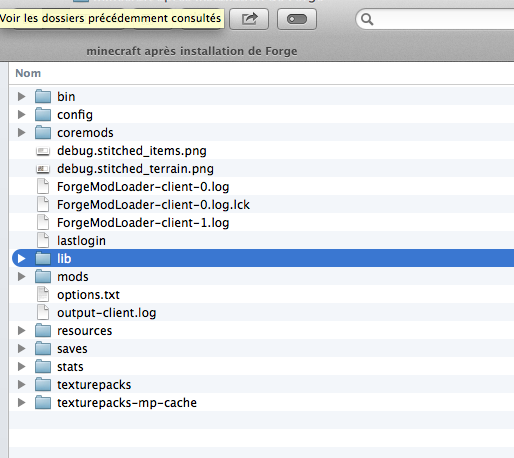Select the file name lastlogin

pyautogui.click(x=81, y=241)
